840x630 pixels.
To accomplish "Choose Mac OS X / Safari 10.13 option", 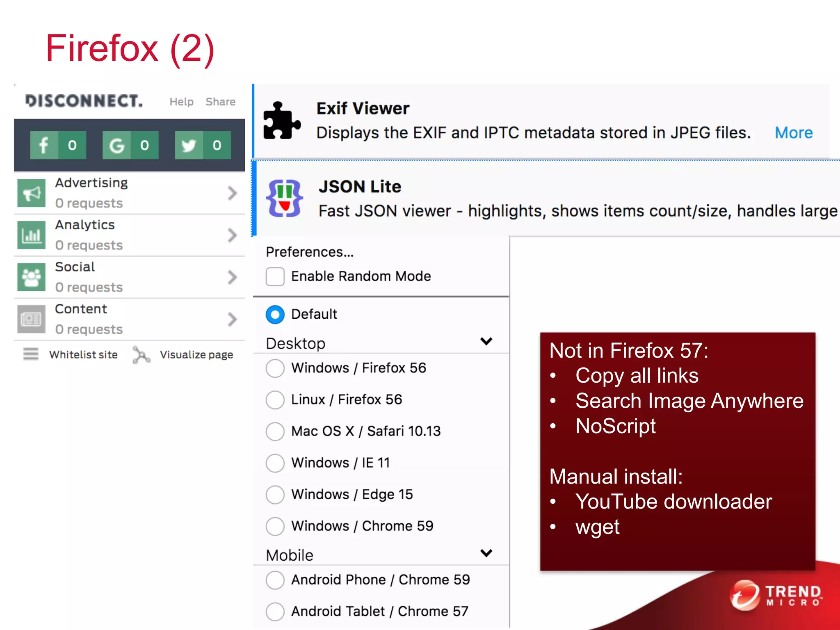I will pyautogui.click(x=275, y=431).
